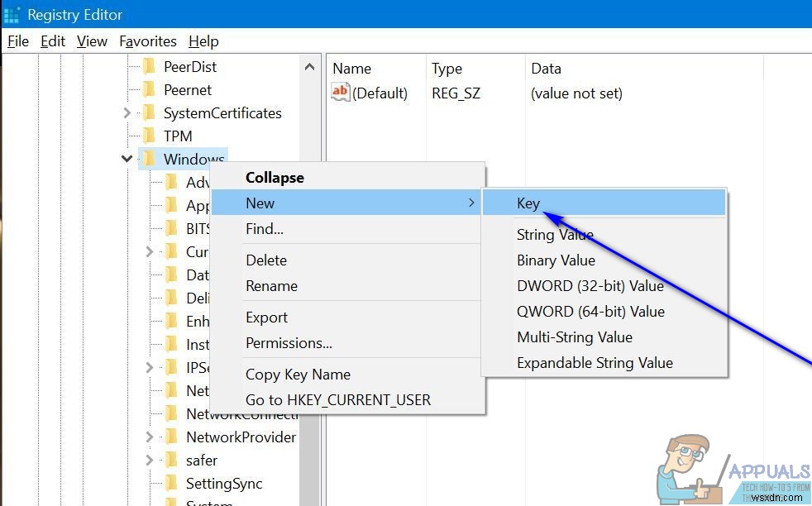Expand the SystemCertificates key
This screenshot has width=812, height=506.
coord(127,112)
